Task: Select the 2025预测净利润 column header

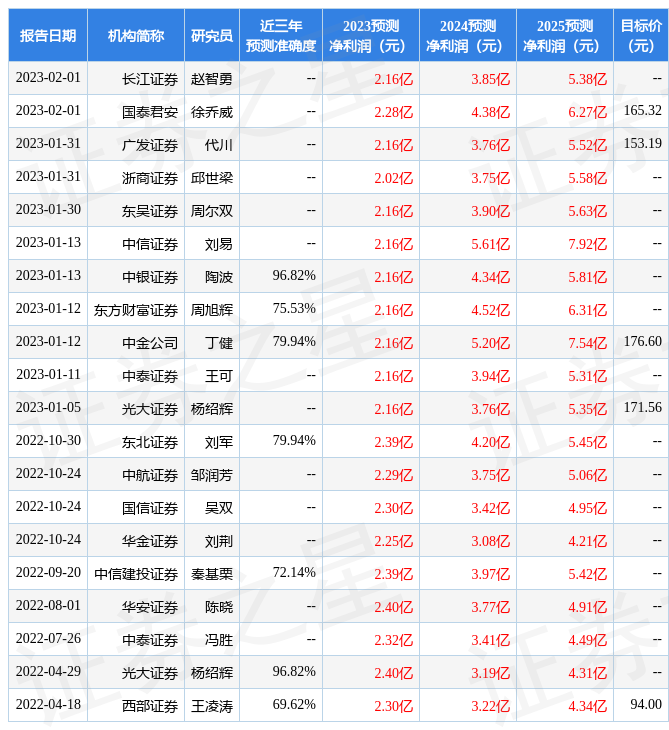Action: click(565, 35)
